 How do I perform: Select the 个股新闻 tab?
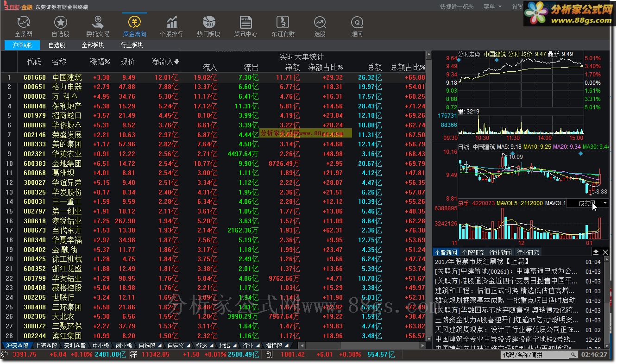pyautogui.click(x=446, y=252)
